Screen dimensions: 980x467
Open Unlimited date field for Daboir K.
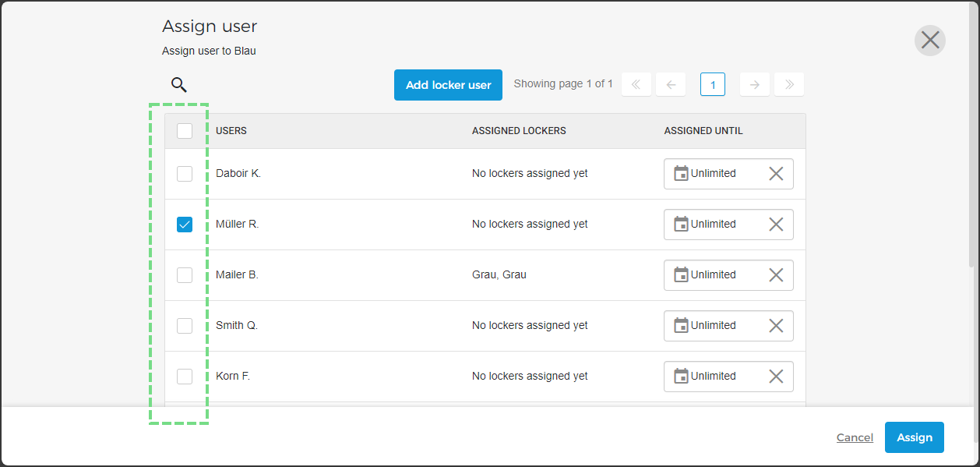[x=728, y=174]
